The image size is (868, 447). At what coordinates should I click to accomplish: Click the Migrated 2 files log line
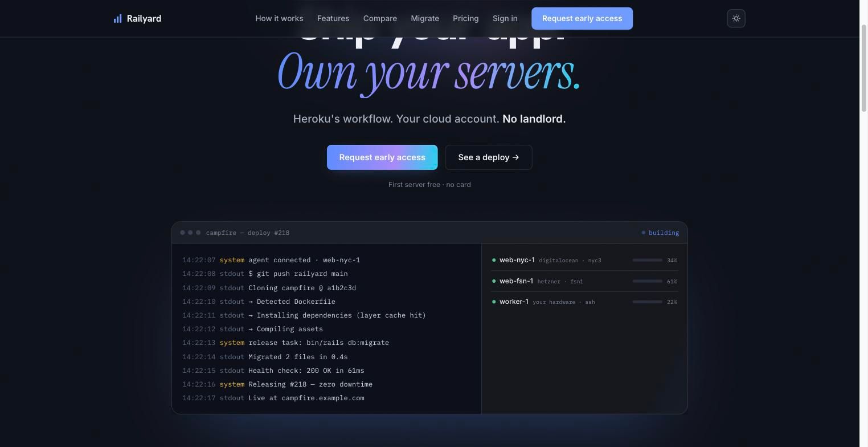(265, 357)
